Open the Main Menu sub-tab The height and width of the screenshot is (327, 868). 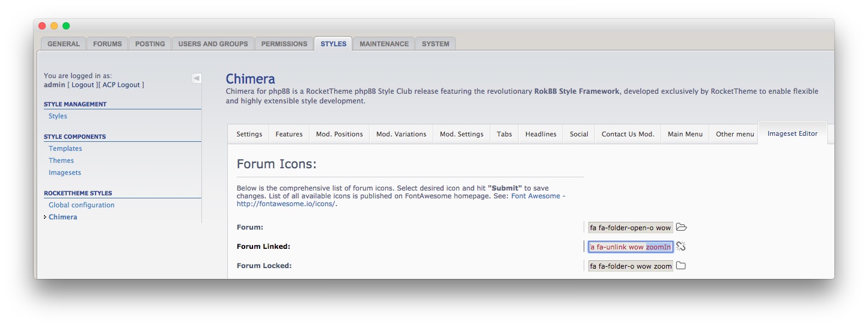pos(685,134)
